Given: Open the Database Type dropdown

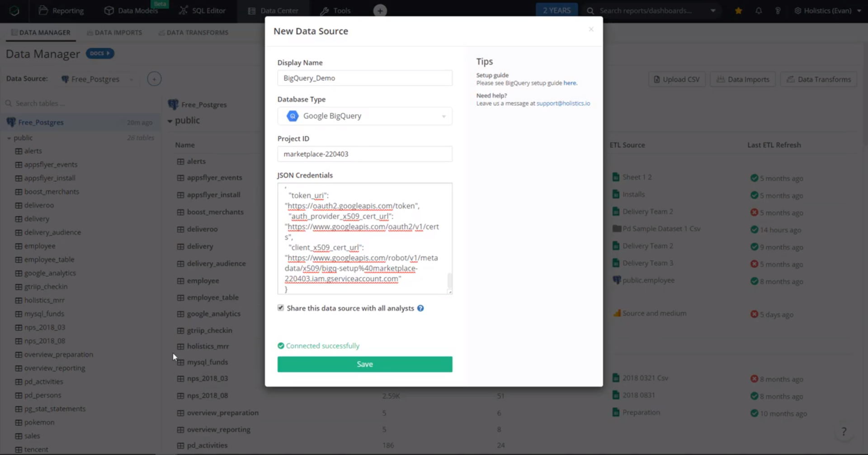Looking at the screenshot, I should pyautogui.click(x=364, y=116).
